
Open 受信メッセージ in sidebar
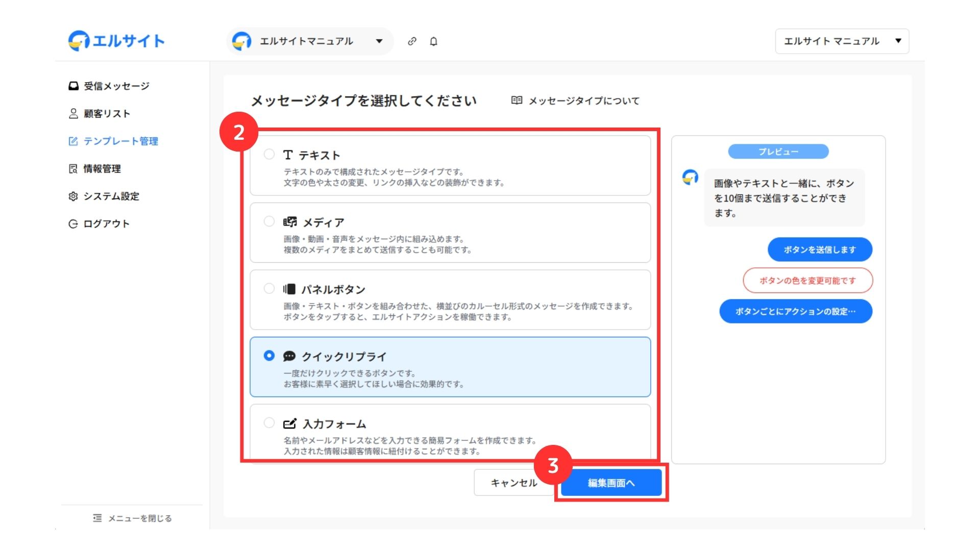click(x=116, y=86)
